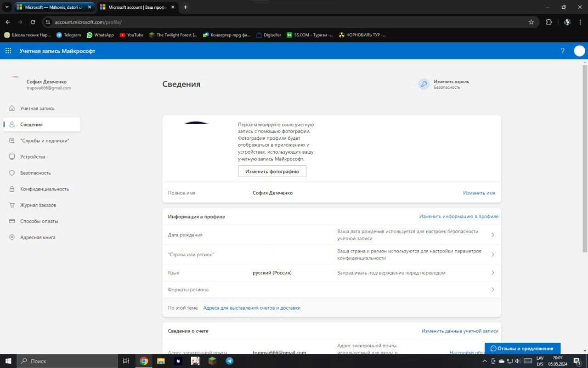The image size is (588, 368).
Task: Open File Explorer from the taskbar
Action: [x=161, y=361]
